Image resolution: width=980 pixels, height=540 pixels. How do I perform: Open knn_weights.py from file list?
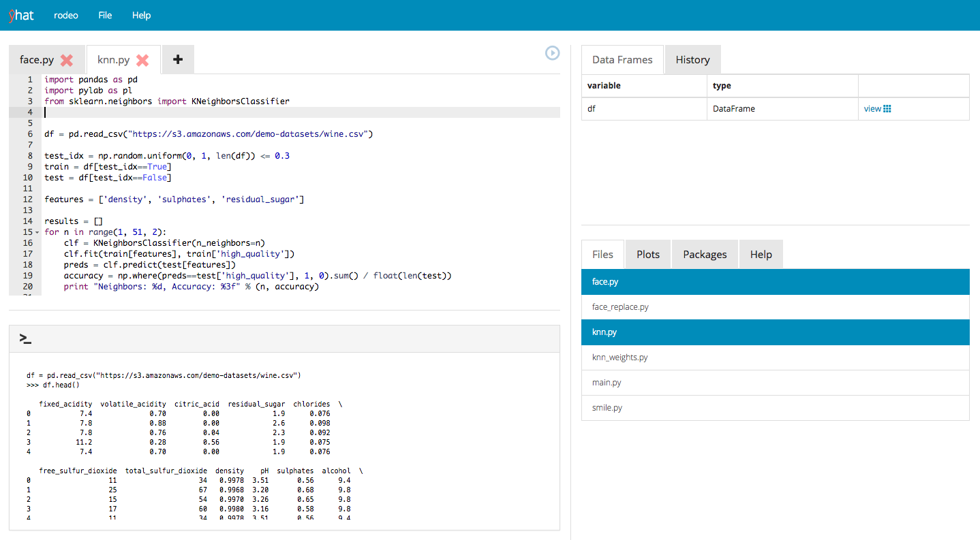click(x=619, y=358)
